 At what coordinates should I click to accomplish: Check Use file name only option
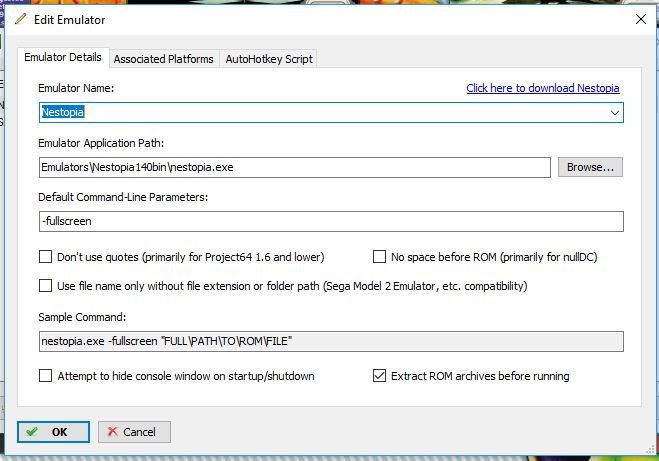45,286
